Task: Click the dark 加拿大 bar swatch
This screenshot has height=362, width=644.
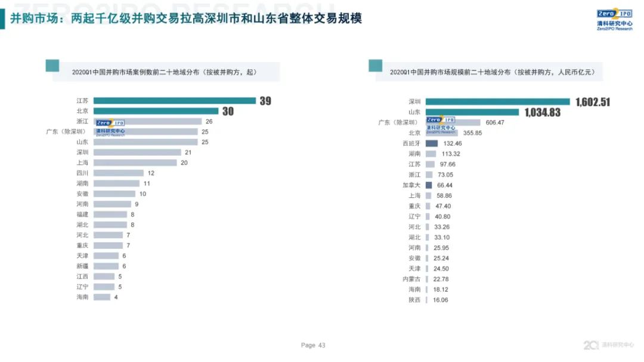Action: pyautogui.click(x=429, y=185)
